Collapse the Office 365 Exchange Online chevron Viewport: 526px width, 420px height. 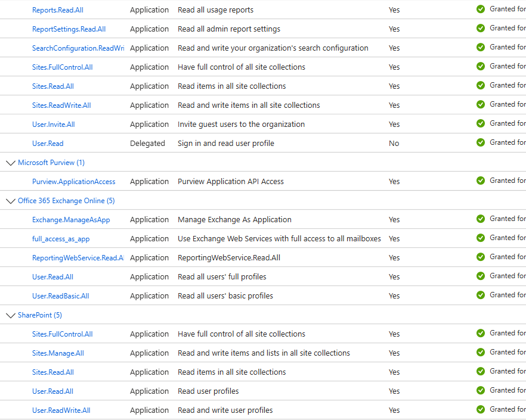[x=10, y=201]
